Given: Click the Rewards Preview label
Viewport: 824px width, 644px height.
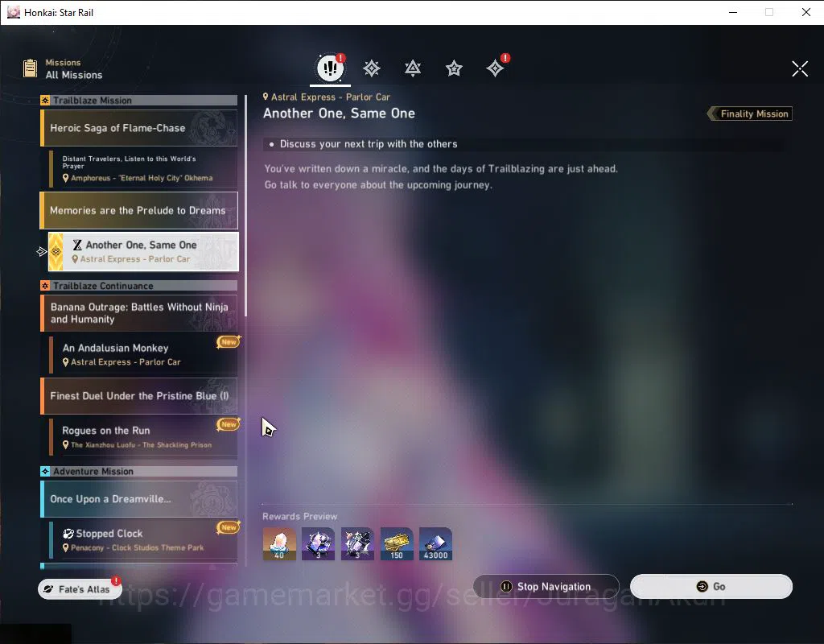Looking at the screenshot, I should coord(299,516).
